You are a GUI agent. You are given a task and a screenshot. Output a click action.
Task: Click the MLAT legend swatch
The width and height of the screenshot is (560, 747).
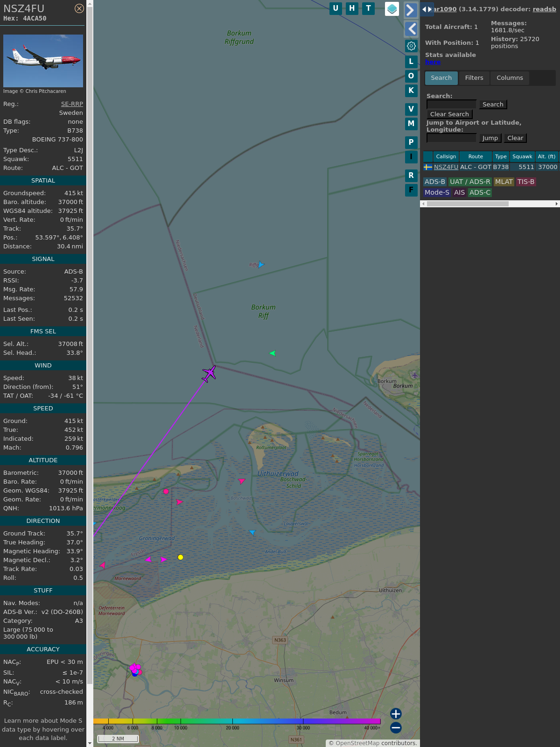click(504, 182)
